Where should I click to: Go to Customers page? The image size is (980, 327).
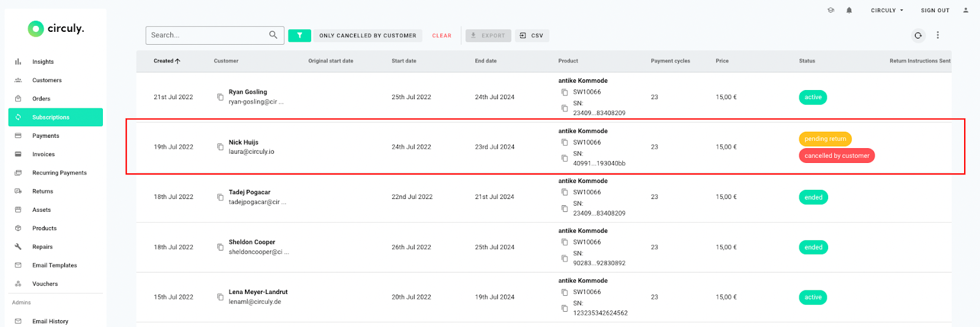click(56, 80)
